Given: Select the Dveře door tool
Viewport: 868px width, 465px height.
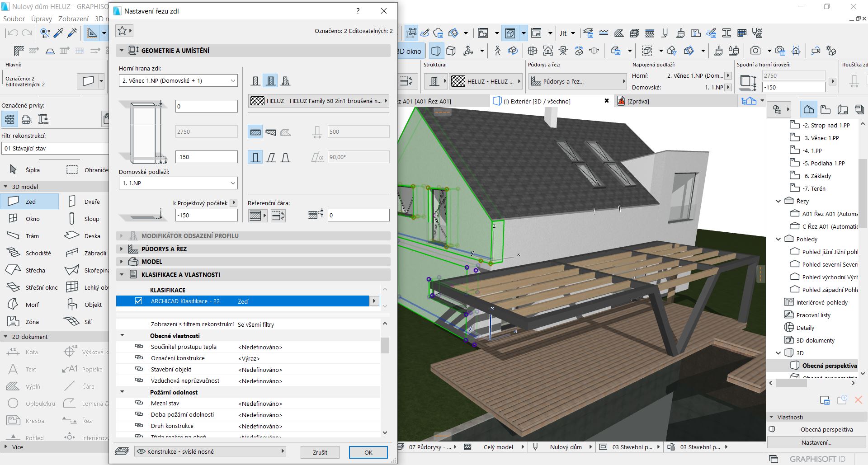Looking at the screenshot, I should pyautogui.click(x=85, y=202).
